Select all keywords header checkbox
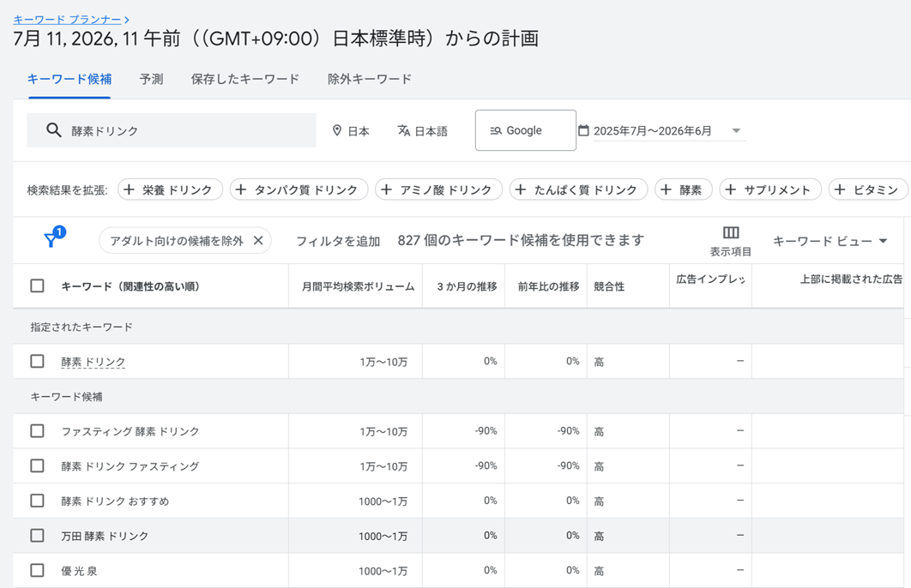 click(x=37, y=285)
